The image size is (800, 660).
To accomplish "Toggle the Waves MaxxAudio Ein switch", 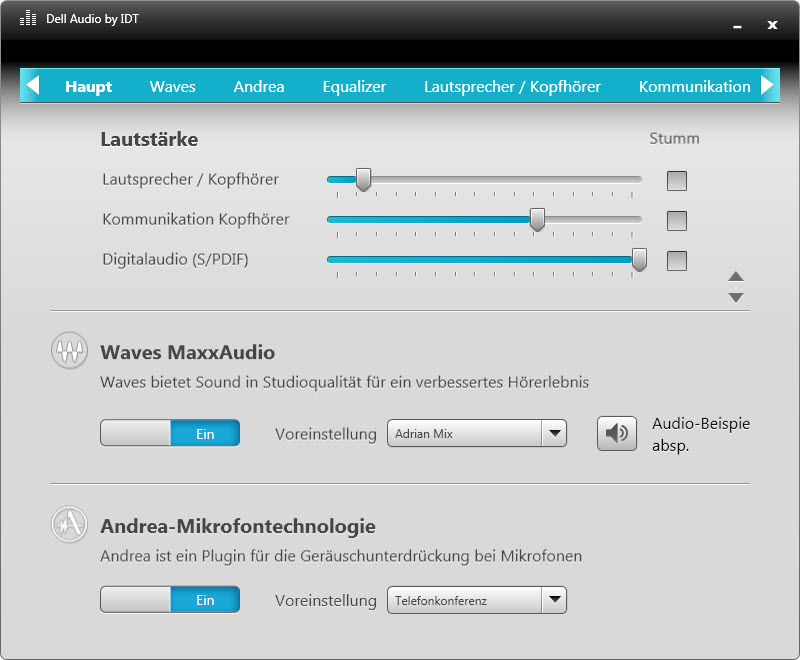I will (170, 433).
